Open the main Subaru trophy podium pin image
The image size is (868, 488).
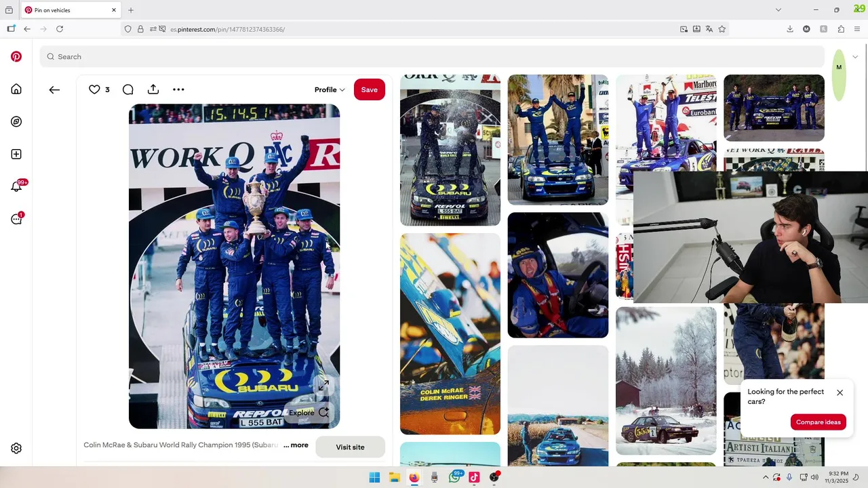[x=234, y=266]
